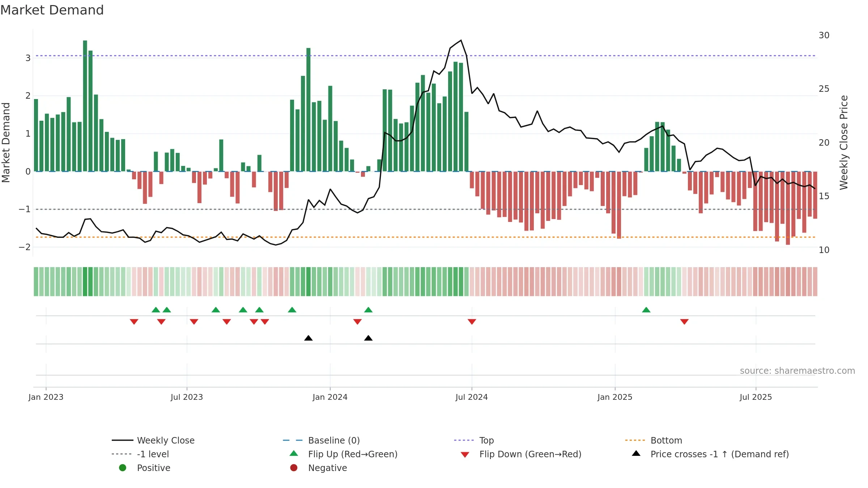Toggle the Bottom legend entry

pos(653,440)
